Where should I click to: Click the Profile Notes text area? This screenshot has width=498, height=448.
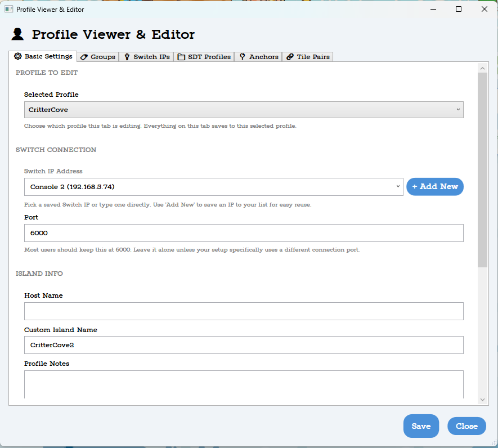tap(243, 386)
